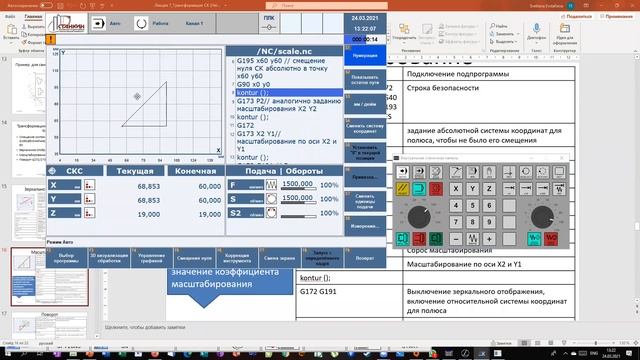
Task: Click the W arrow increment key
Action: pyautogui.click(x=559, y=189)
